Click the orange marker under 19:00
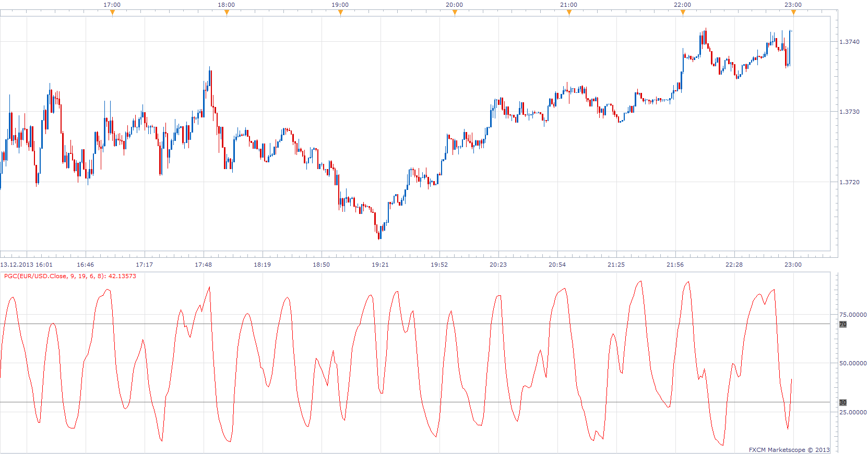Image resolution: width=868 pixels, height=454 pixels. click(340, 13)
